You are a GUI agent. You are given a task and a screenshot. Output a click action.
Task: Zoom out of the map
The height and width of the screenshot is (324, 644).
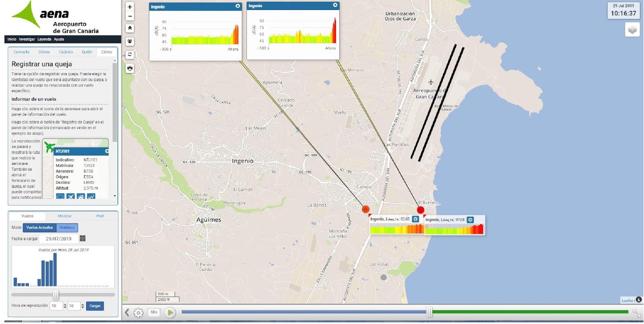pos(130,16)
